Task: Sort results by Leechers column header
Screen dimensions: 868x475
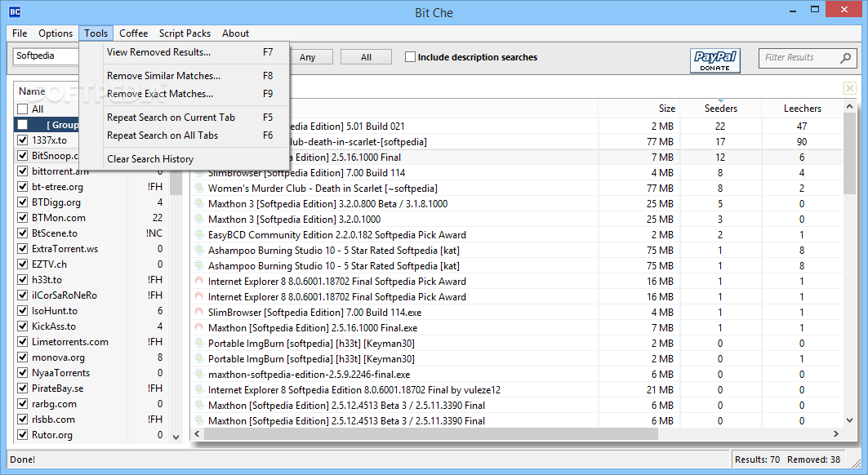Action: 802,109
